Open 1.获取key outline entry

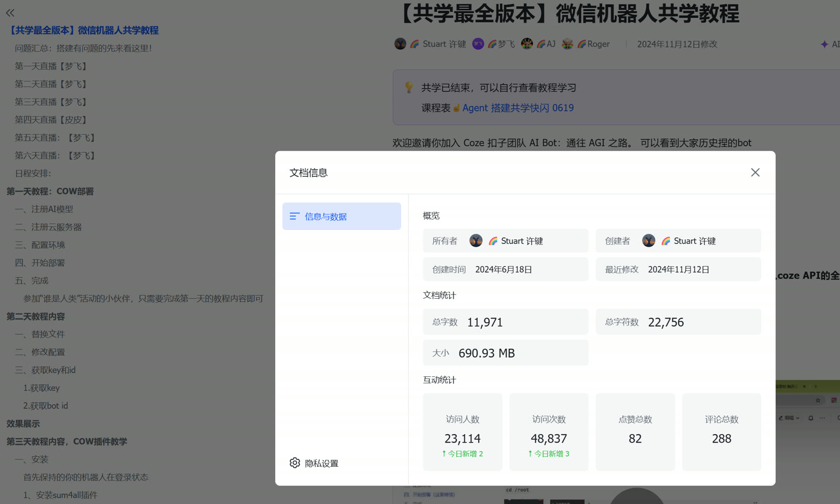(41, 388)
